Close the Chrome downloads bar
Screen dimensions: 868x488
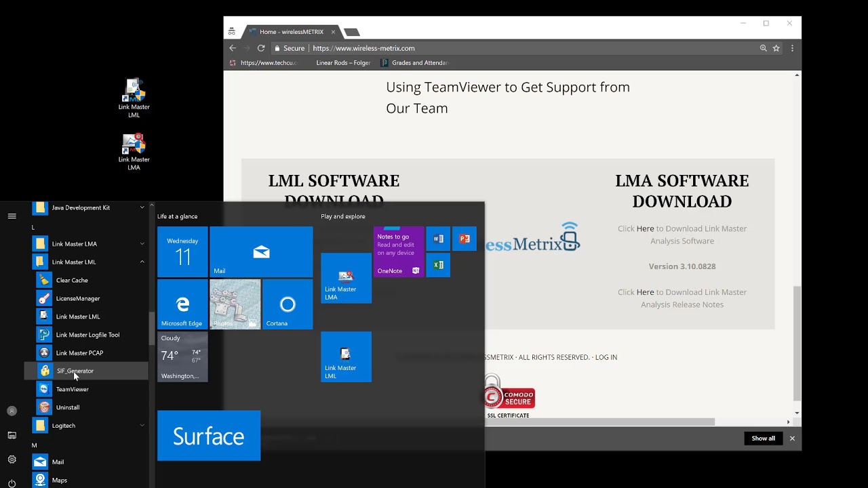792,439
